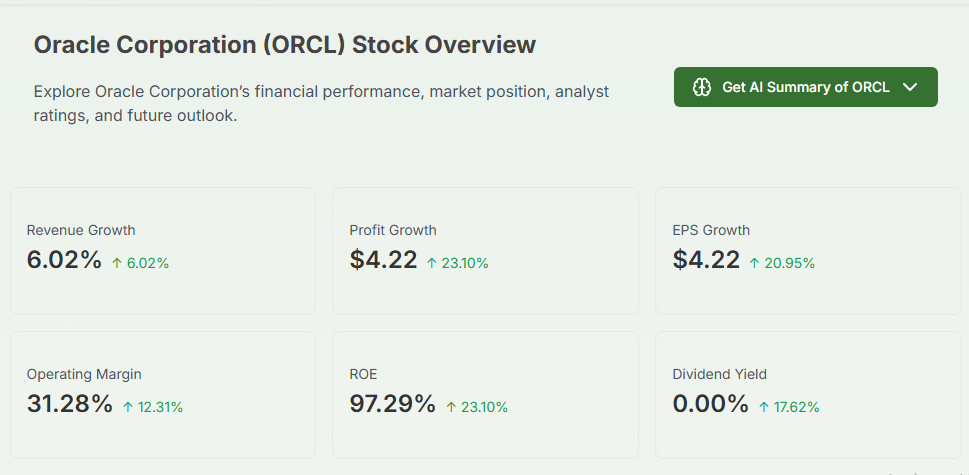Image resolution: width=969 pixels, height=475 pixels.
Task: Click Get AI Summary of ORCL button
Action: pos(805,87)
